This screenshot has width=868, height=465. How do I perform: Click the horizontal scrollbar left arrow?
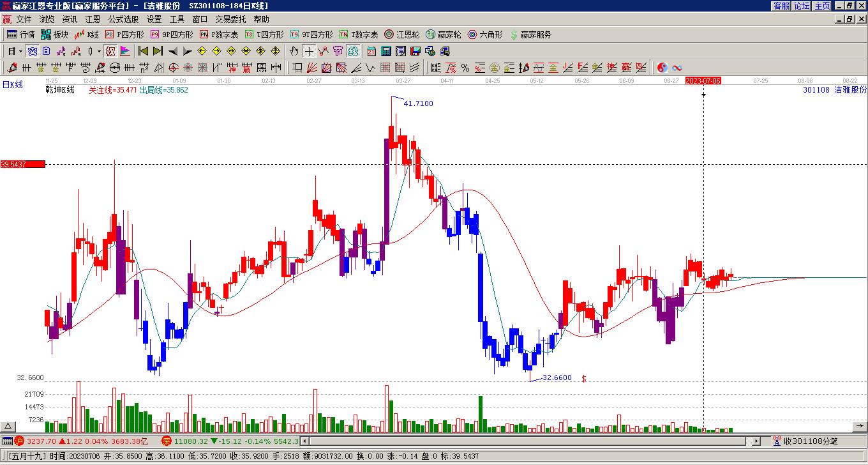(x=305, y=441)
